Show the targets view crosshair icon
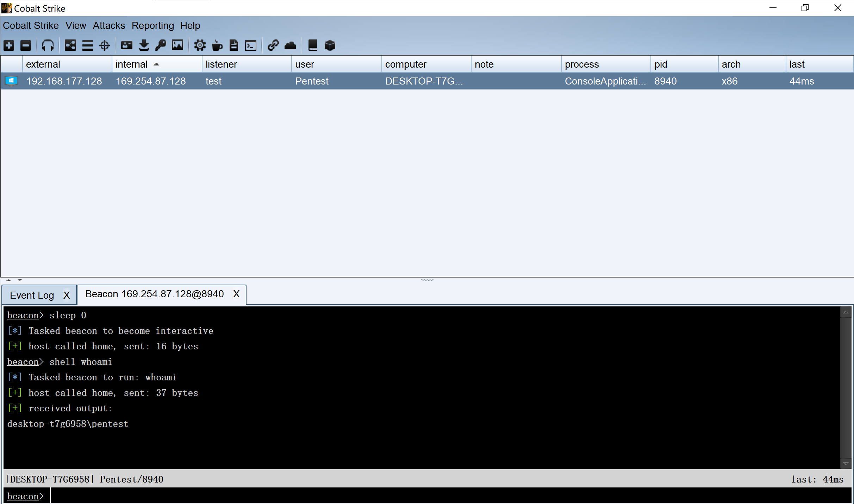The height and width of the screenshot is (504, 854). pyautogui.click(x=105, y=45)
